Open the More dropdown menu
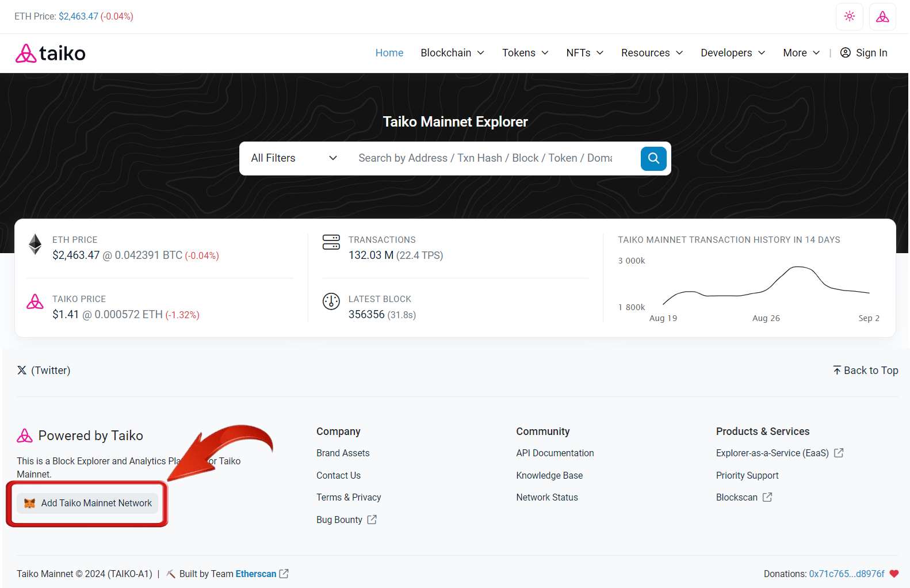910x588 pixels. 801,53
